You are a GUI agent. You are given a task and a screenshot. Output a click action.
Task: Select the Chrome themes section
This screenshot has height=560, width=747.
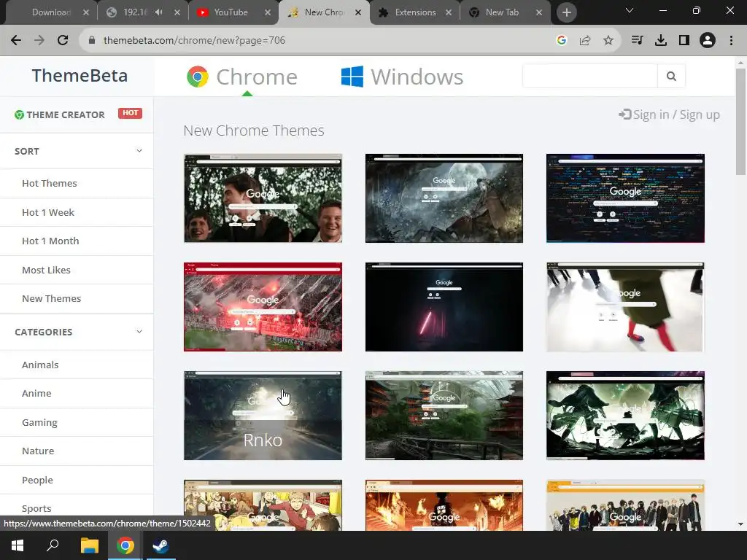242,77
